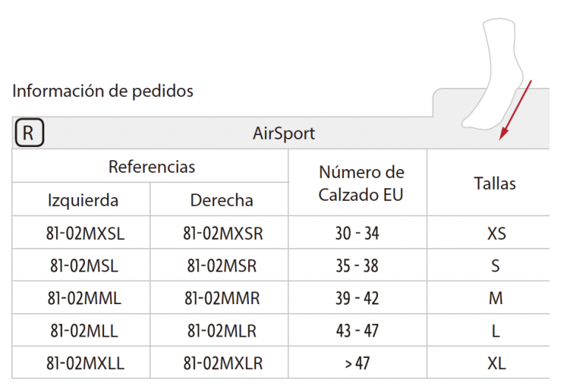Click the Derecha column header
The width and height of the screenshot is (567, 392).
click(x=221, y=200)
